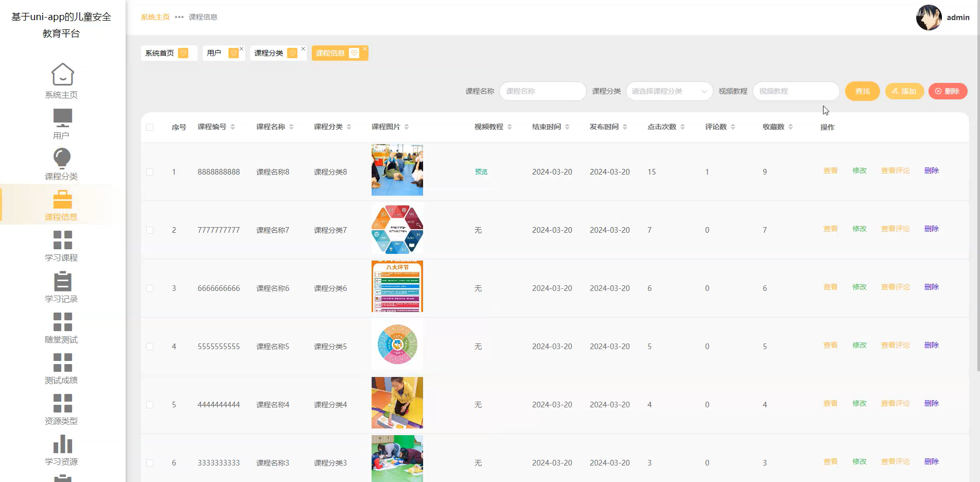The image size is (980, 482).
Task: Click the red 删除 batch delete button
Action: [x=948, y=91]
